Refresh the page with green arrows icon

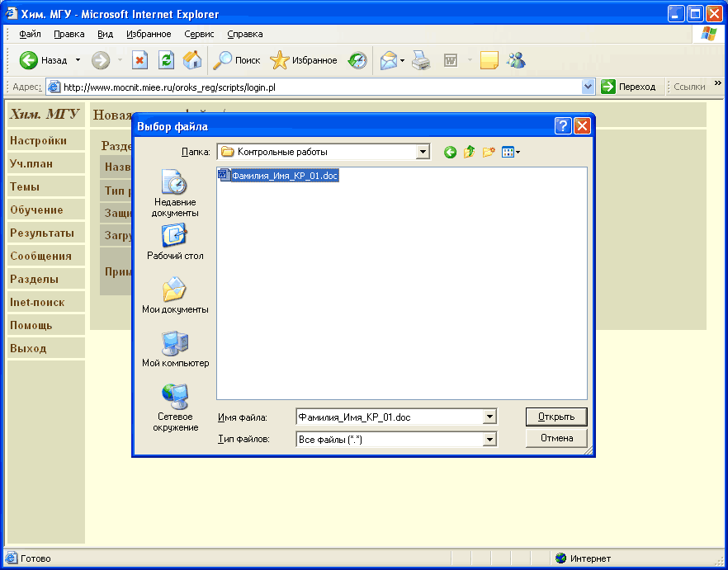166,60
